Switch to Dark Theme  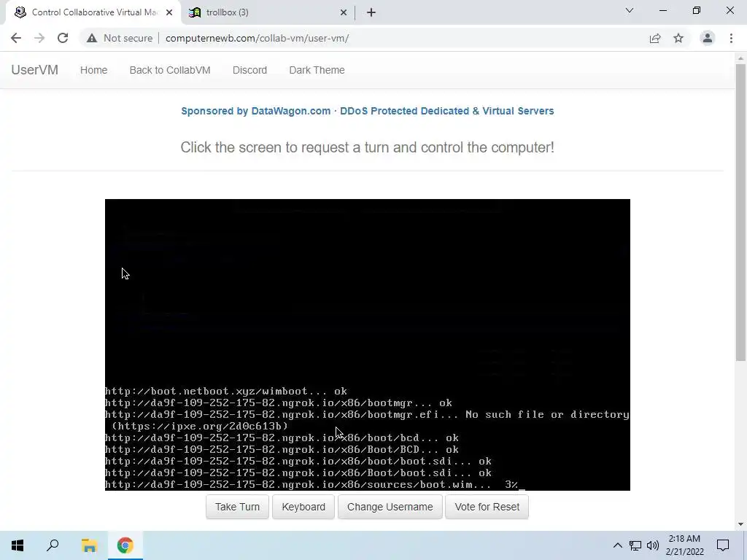[x=317, y=70]
